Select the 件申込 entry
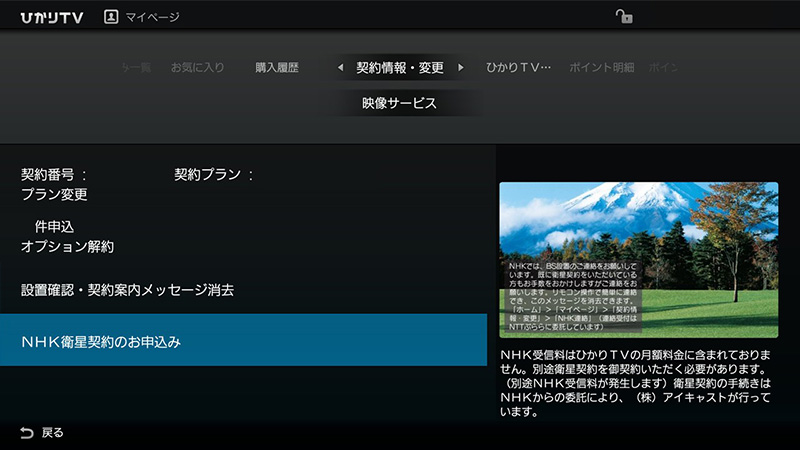This screenshot has height=450, width=800. [54, 227]
